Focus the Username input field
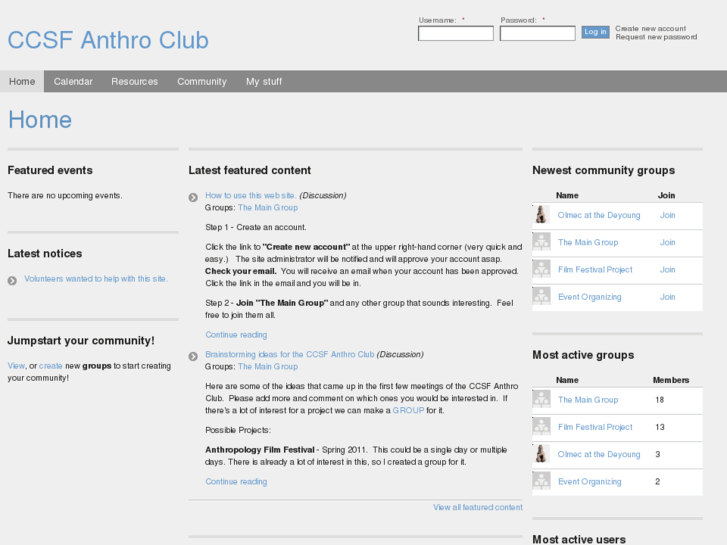727x545 pixels. [455, 33]
